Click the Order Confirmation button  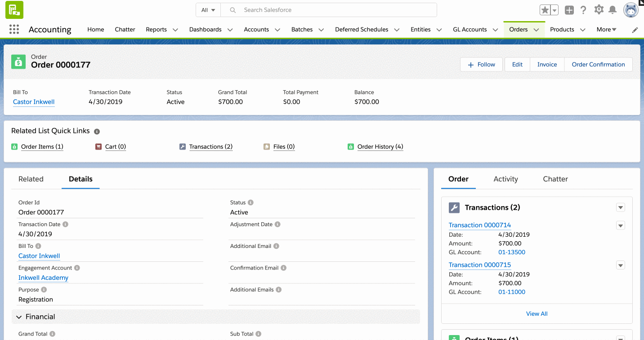click(x=598, y=64)
